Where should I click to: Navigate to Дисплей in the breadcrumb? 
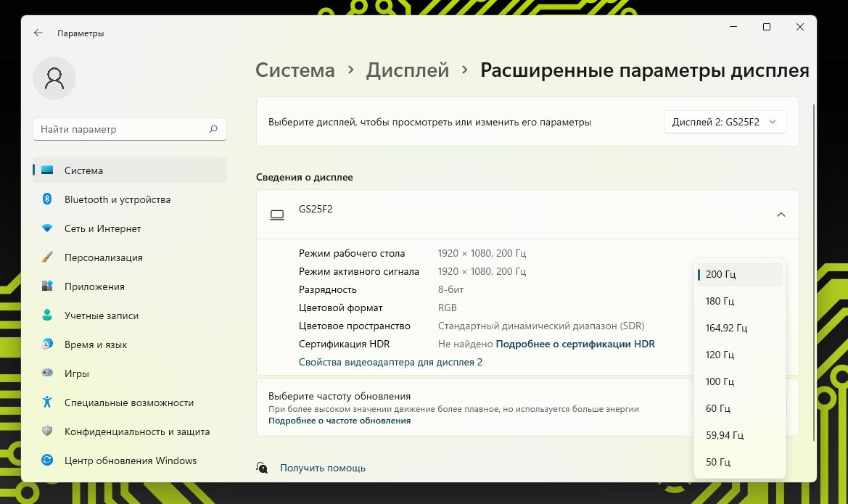(x=407, y=70)
